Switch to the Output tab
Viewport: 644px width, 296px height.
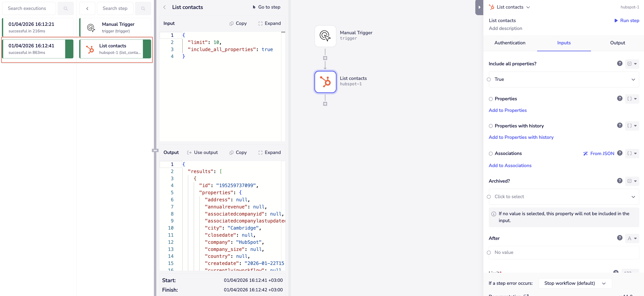click(x=617, y=43)
